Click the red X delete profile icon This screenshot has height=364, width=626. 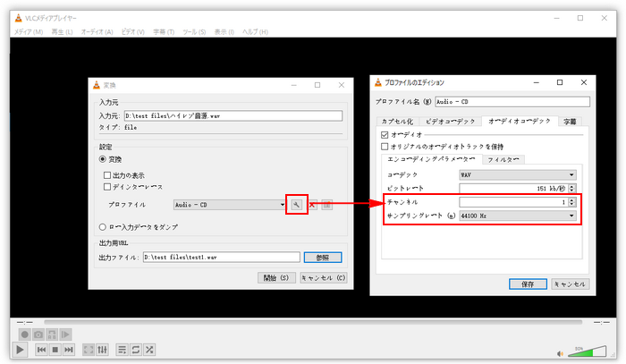point(313,205)
